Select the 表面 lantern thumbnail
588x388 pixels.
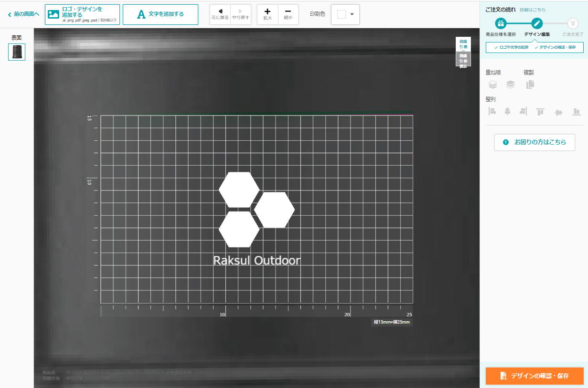17,52
